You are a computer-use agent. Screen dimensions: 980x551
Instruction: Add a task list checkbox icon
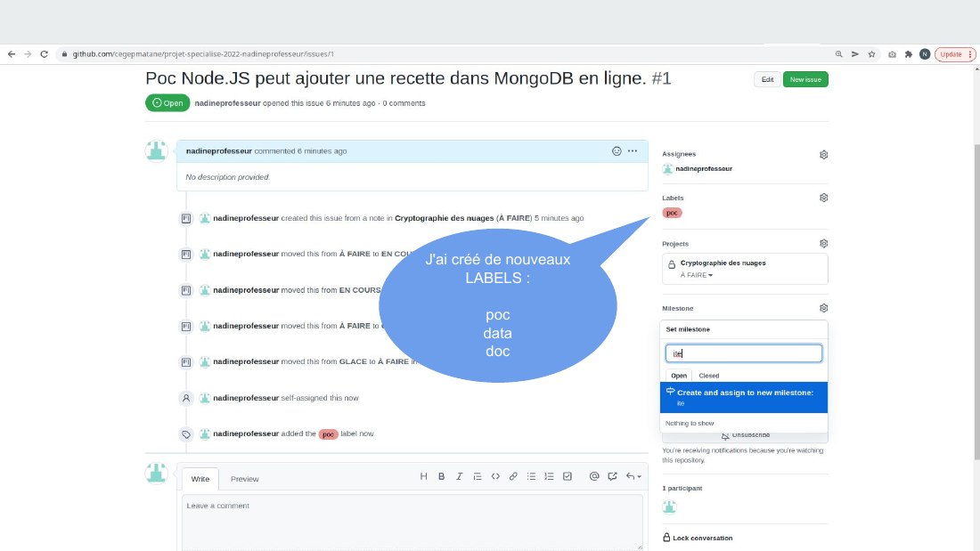(x=567, y=476)
